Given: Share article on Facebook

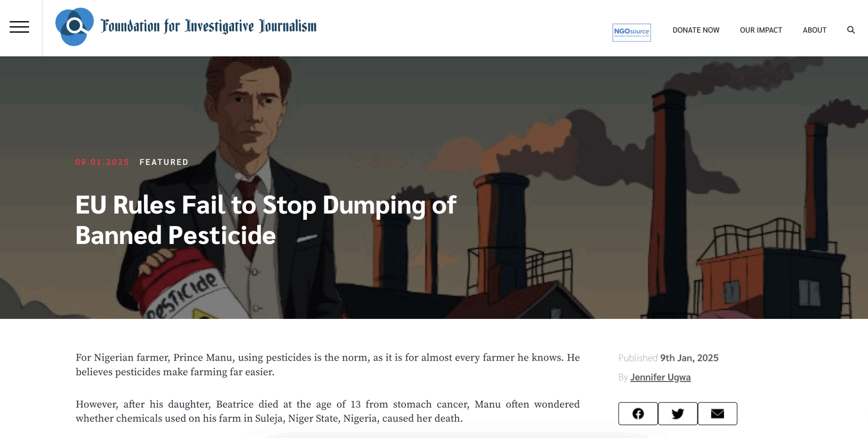Looking at the screenshot, I should [638, 414].
